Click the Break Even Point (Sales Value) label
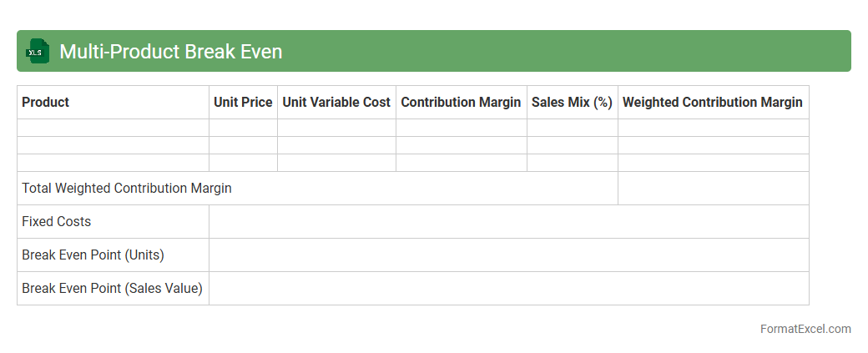 (x=112, y=288)
